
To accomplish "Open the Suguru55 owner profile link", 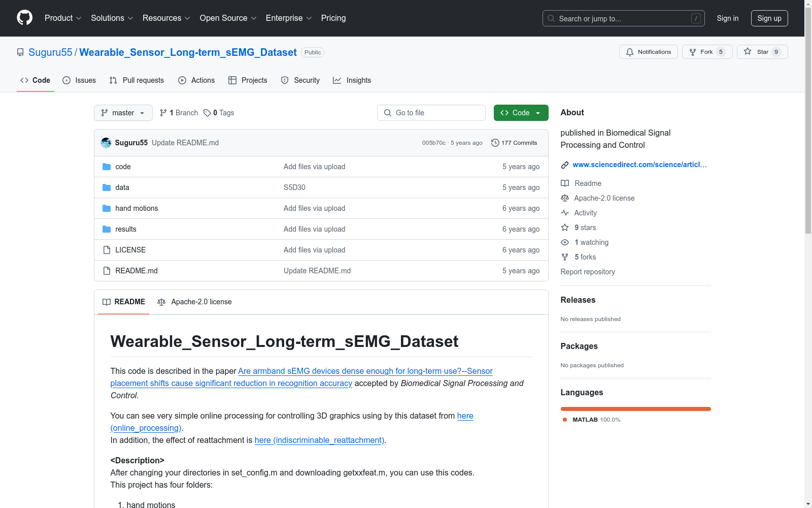I will pyautogui.click(x=50, y=52).
